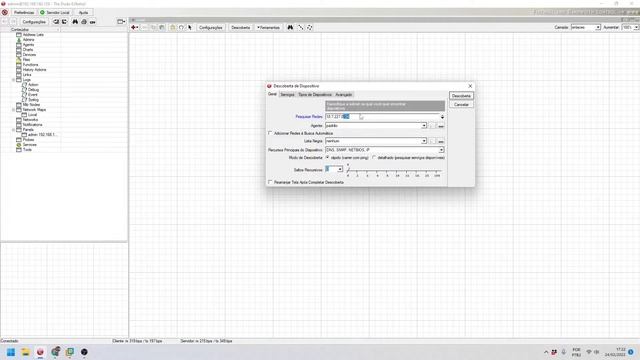The width and height of the screenshot is (640, 360).
Task: Open the Services item in the tree
Action: click(29, 144)
